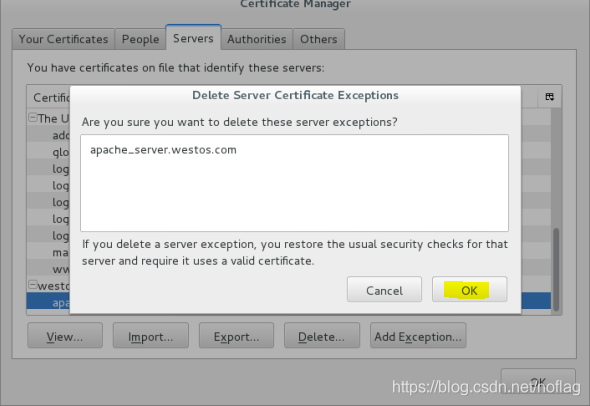The height and width of the screenshot is (406, 590).
Task: Collapse the westos certificate group
Action: point(33,284)
